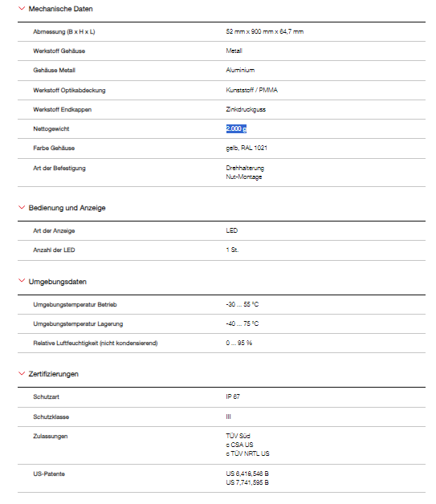Click the highlighted 2.000 g value

236,128
